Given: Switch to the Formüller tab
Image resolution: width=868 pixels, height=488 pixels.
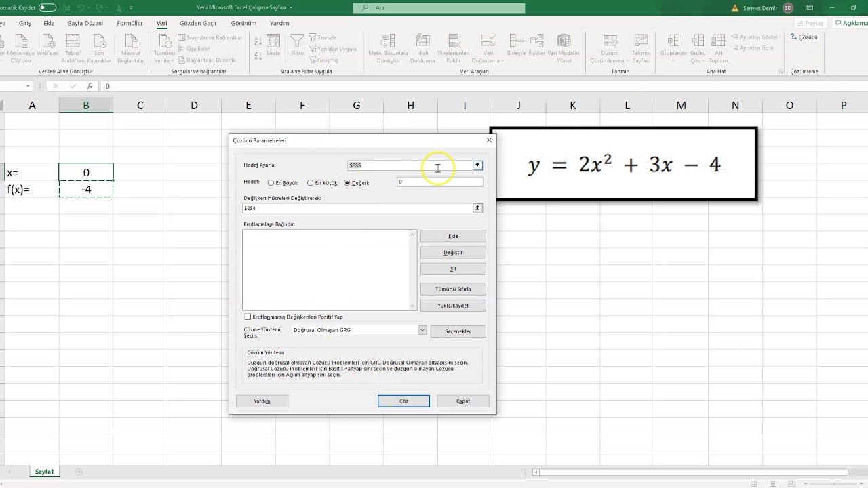Looking at the screenshot, I should point(130,23).
